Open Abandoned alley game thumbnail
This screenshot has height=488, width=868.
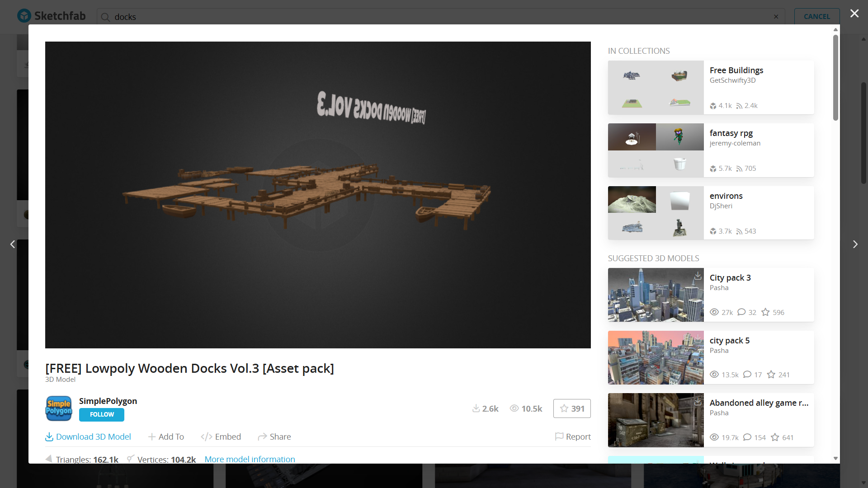[656, 420]
